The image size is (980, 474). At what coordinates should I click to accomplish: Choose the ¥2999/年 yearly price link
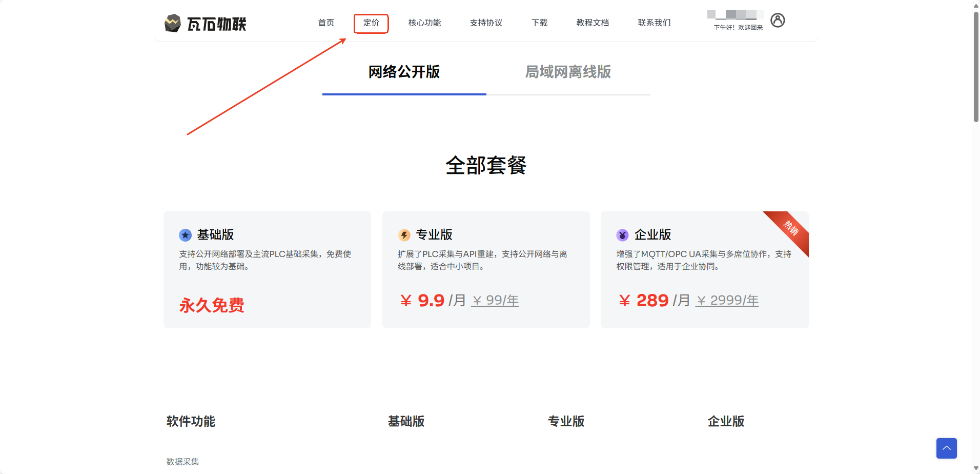(727, 301)
